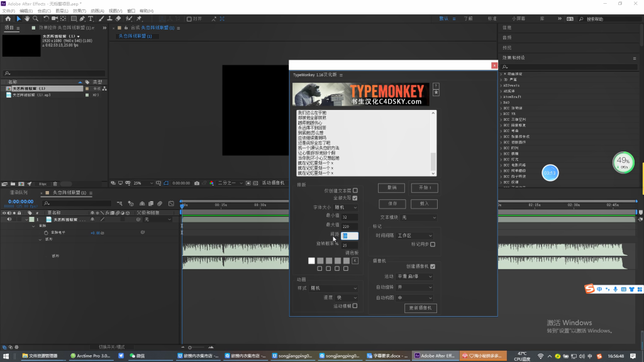
Task: Click the new folder icon in Project panel
Action: point(13,184)
